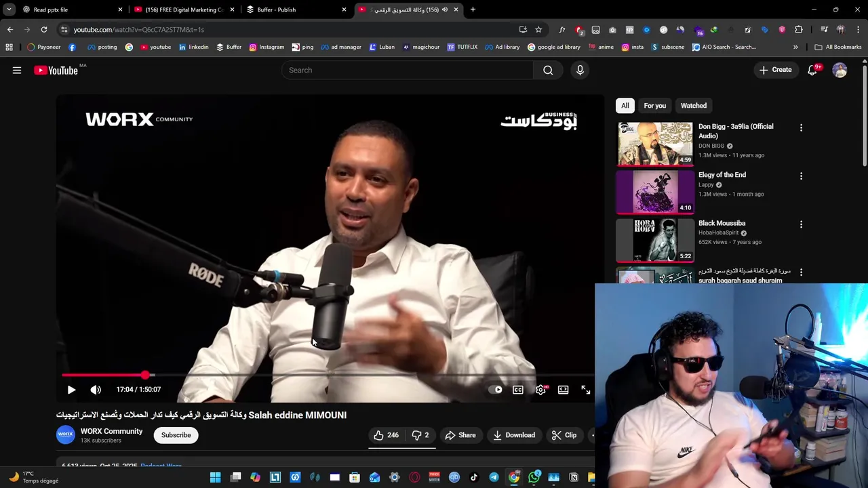
Task: Open options menu for surah baqarah video
Action: click(801, 272)
